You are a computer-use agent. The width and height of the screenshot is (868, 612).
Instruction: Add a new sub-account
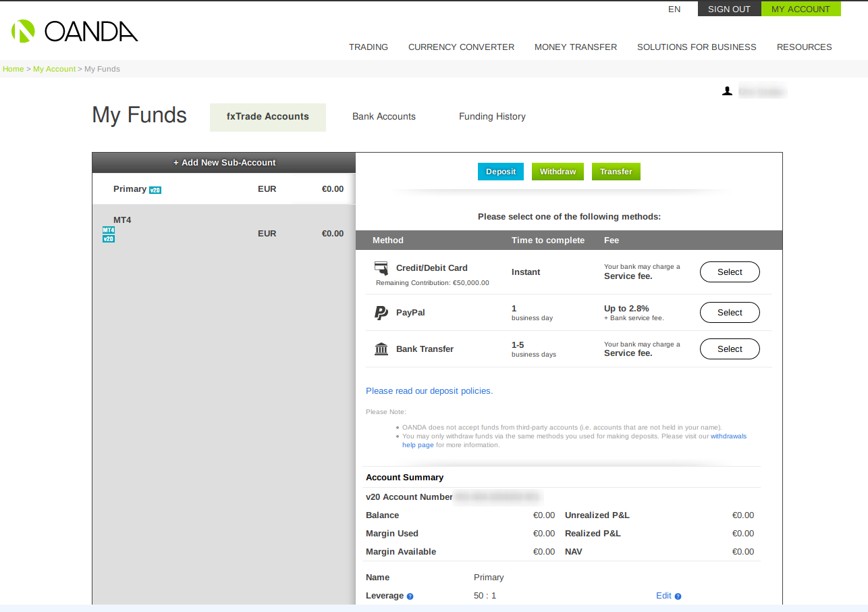pyautogui.click(x=224, y=163)
